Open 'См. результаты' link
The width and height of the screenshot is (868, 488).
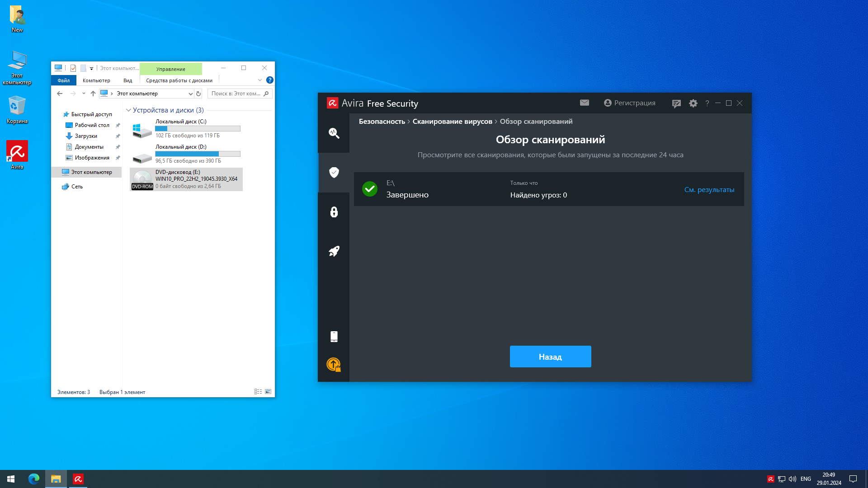[x=709, y=190]
